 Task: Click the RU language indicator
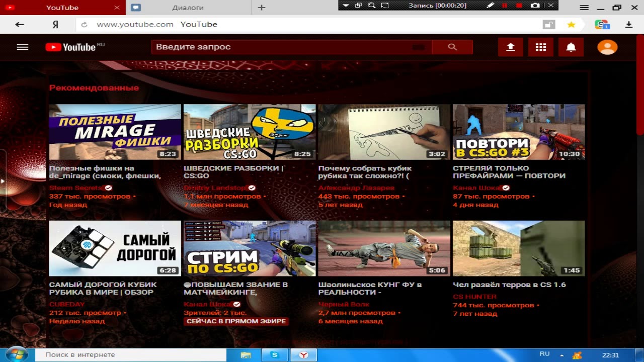544,354
